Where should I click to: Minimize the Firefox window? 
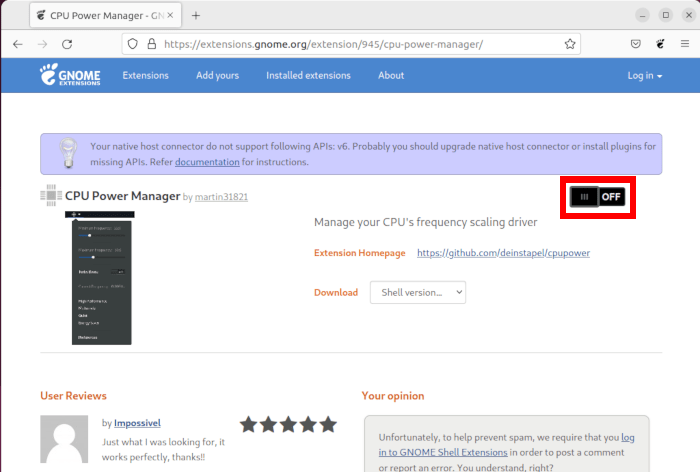point(642,16)
